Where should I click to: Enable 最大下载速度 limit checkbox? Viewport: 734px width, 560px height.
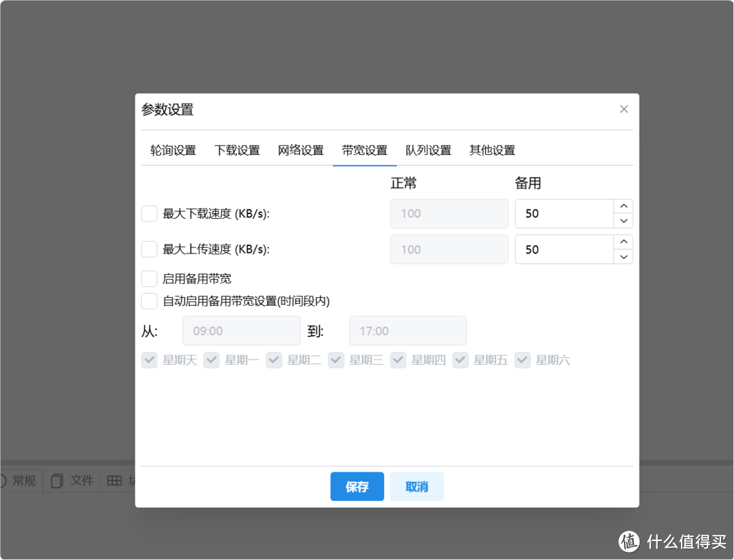pos(149,213)
